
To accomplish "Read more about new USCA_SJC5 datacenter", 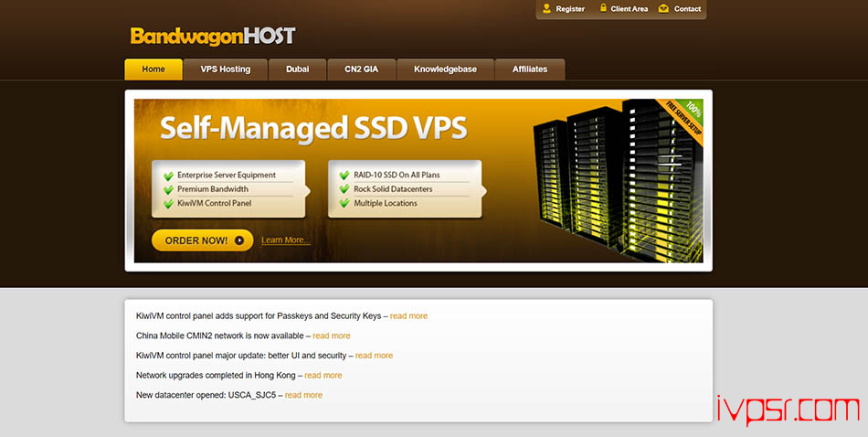I will [303, 395].
